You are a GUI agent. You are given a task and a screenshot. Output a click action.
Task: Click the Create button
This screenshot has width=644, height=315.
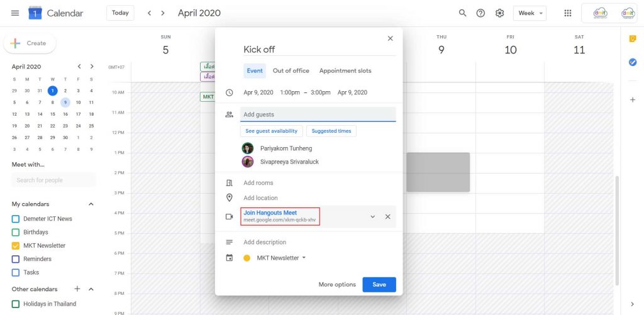coord(30,43)
